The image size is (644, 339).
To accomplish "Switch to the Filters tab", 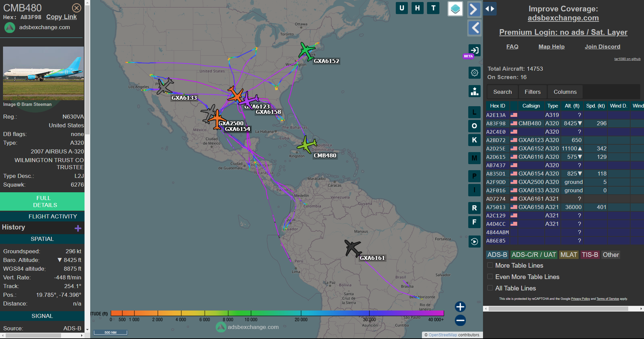I will click(x=533, y=92).
